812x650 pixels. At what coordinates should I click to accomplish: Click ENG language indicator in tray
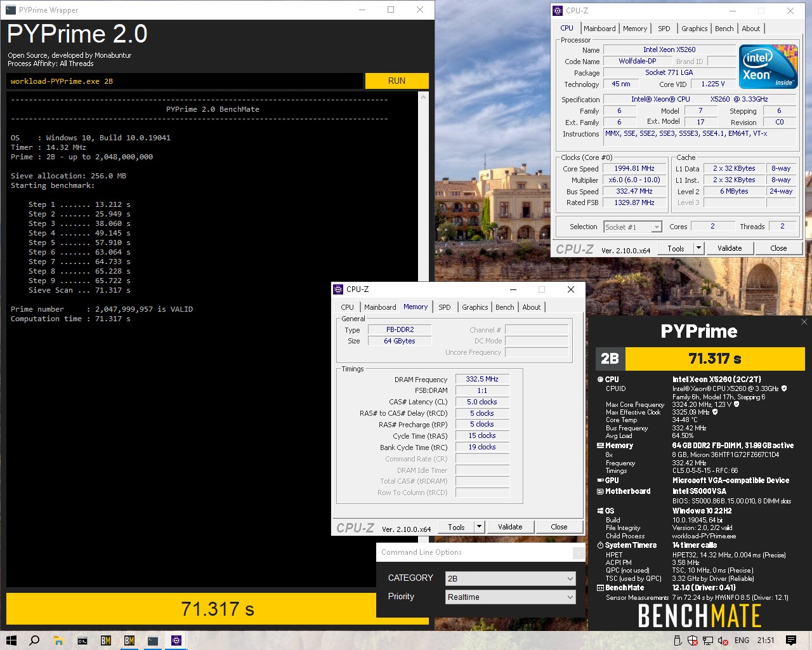pos(742,640)
